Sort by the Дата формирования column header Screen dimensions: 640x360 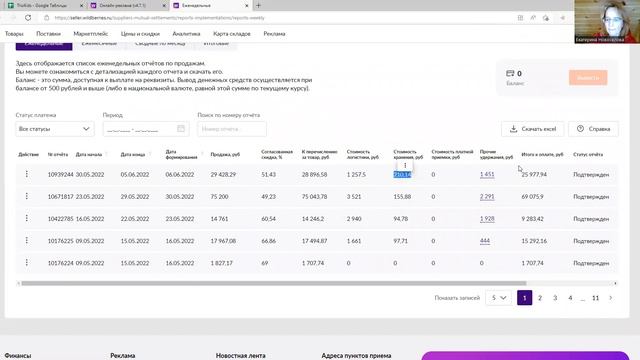coord(182,154)
